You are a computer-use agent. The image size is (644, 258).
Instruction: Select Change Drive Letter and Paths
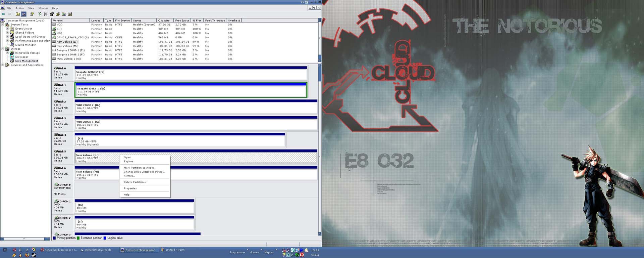pyautogui.click(x=145, y=172)
